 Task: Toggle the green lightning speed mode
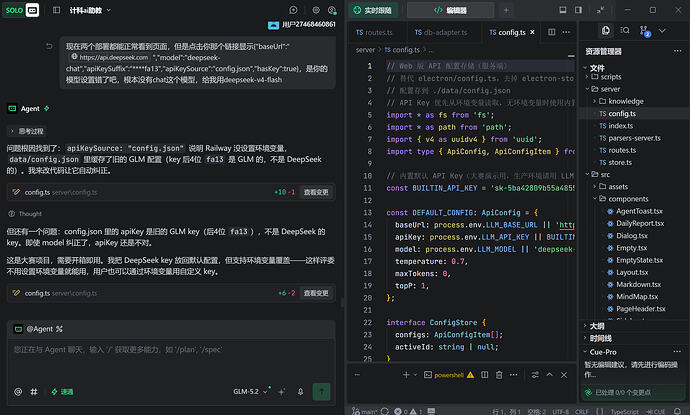coord(62,391)
